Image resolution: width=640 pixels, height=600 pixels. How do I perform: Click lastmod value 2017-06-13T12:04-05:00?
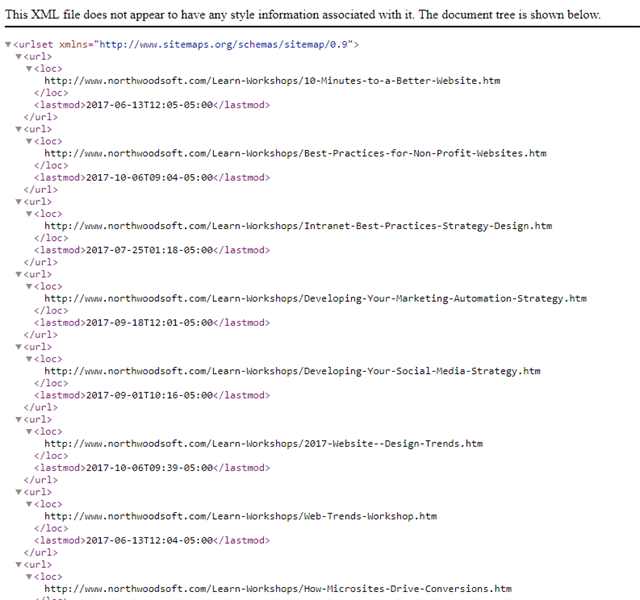tap(149, 540)
